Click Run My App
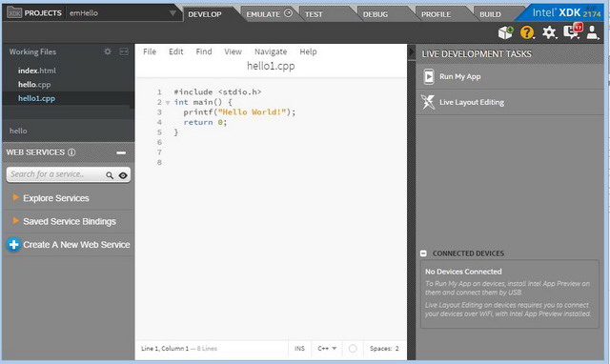610x364 pixels. [459, 76]
